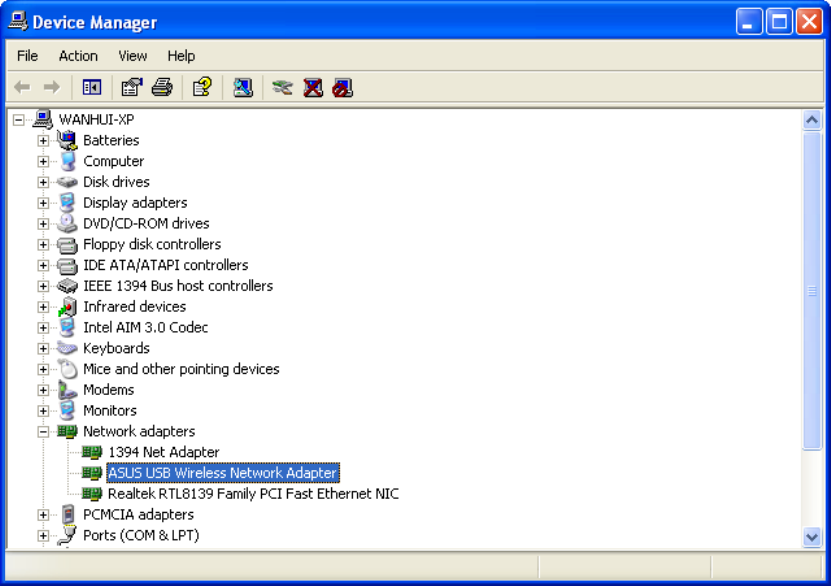The height and width of the screenshot is (586, 831).
Task: Click the Mice and other pointing devices icon
Action: tap(67, 369)
